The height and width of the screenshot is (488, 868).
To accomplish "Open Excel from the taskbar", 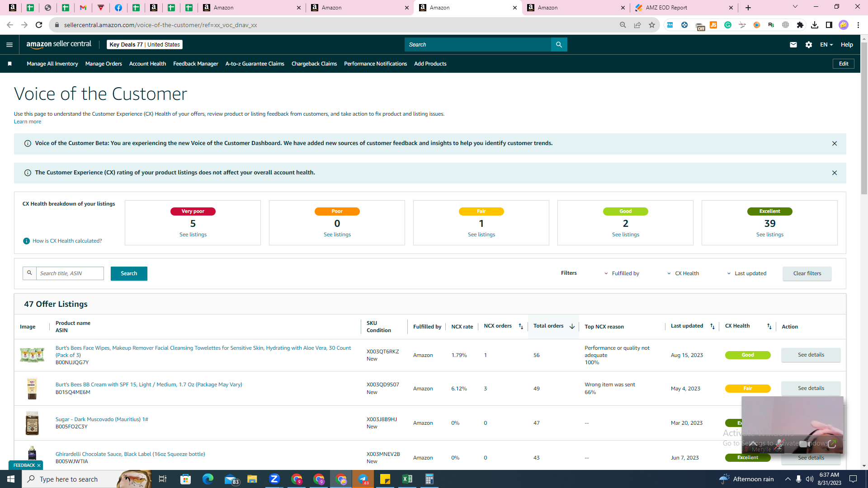I will pos(407,479).
